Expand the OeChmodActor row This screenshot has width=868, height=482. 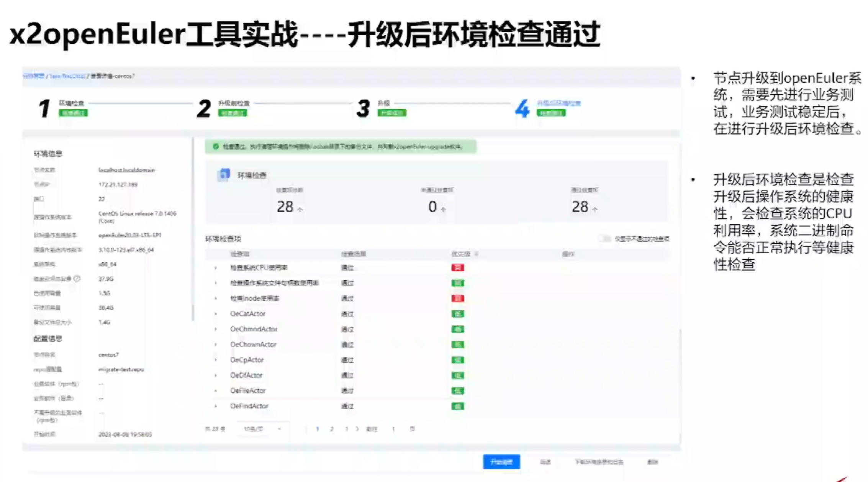click(216, 329)
